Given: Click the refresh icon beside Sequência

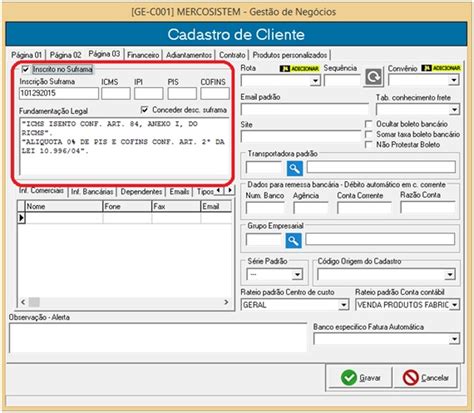Looking at the screenshot, I should [x=373, y=77].
